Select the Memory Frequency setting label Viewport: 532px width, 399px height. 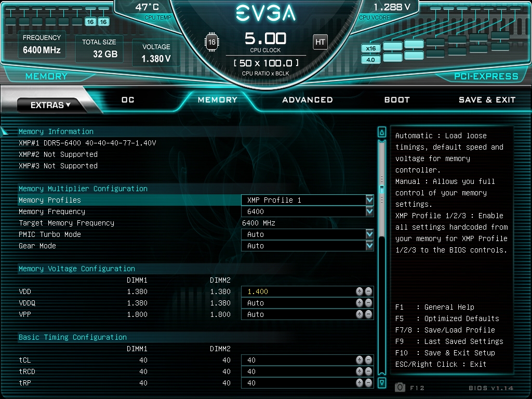pyautogui.click(x=52, y=211)
